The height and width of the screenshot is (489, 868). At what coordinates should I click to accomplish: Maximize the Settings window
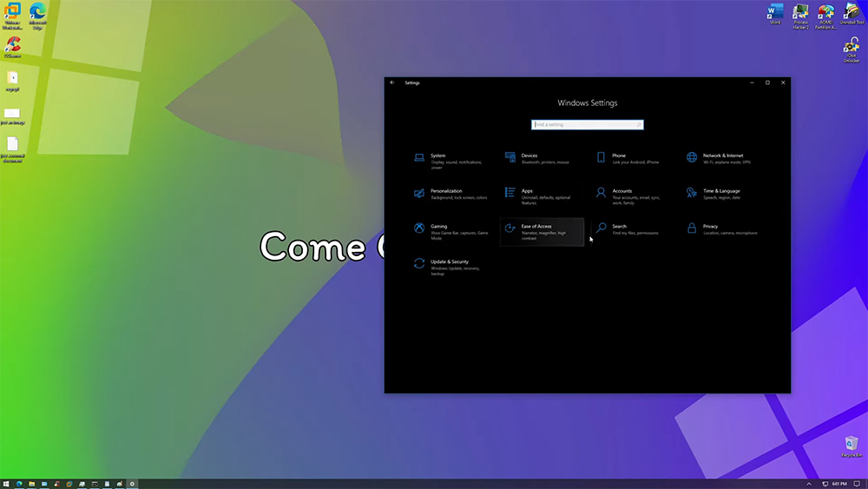point(767,83)
